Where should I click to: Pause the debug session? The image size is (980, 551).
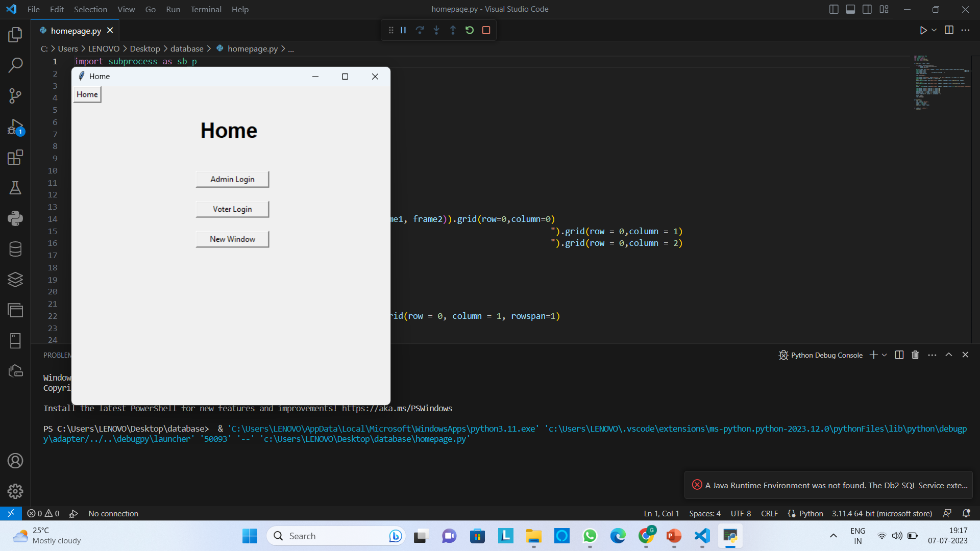click(403, 30)
